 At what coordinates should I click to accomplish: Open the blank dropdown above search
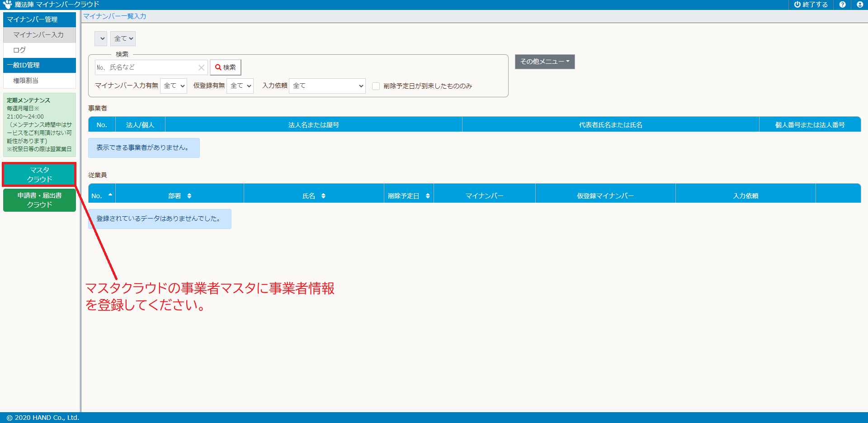pos(101,38)
